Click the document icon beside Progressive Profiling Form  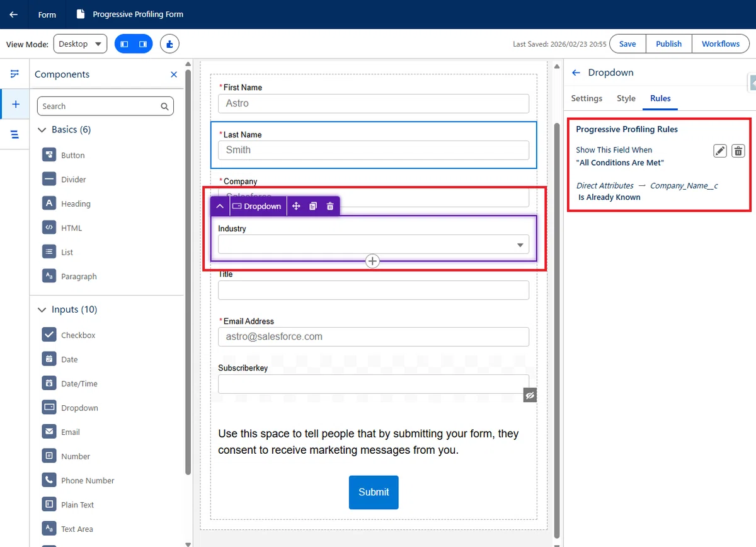pos(80,14)
